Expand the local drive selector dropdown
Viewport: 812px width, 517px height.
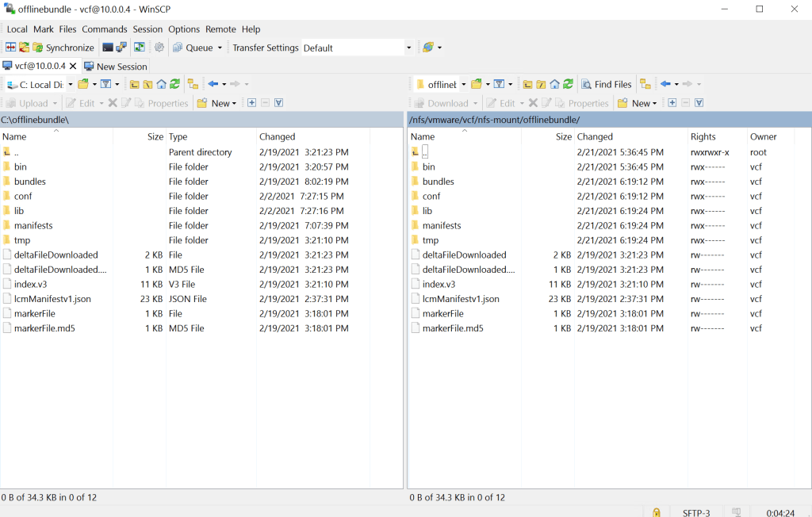70,84
